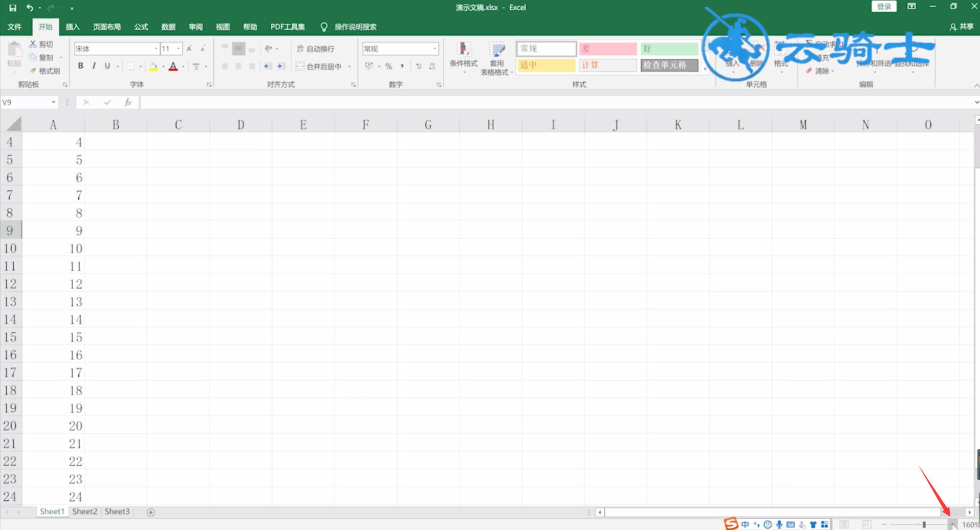Click the Undo arrow icon
Image resolution: width=980 pixels, height=530 pixels.
pyautogui.click(x=30, y=8)
